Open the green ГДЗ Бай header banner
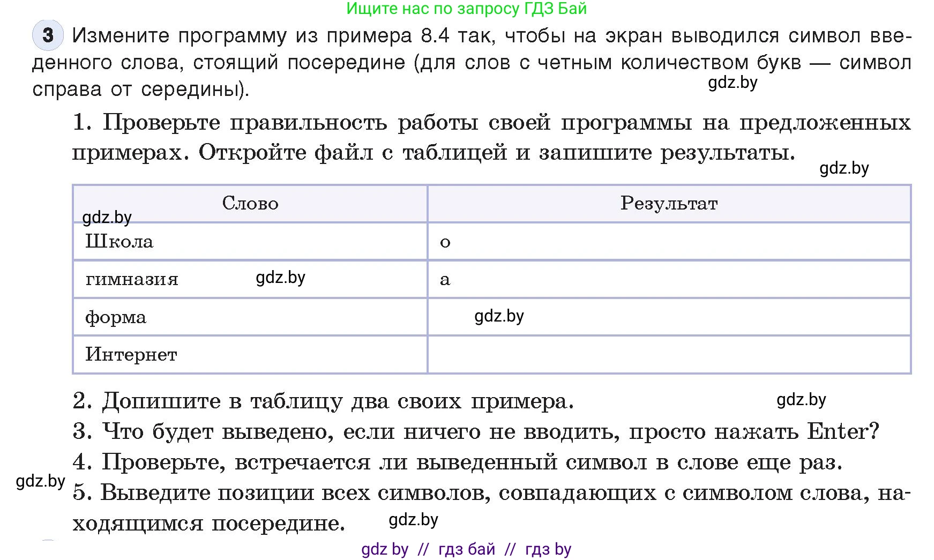This screenshot has width=934, height=560. [466, 9]
